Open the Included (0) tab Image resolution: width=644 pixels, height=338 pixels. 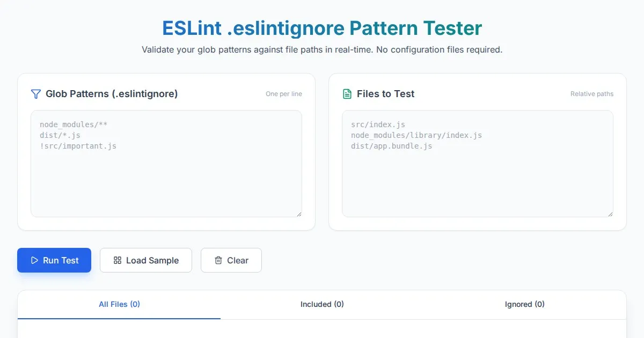322,304
